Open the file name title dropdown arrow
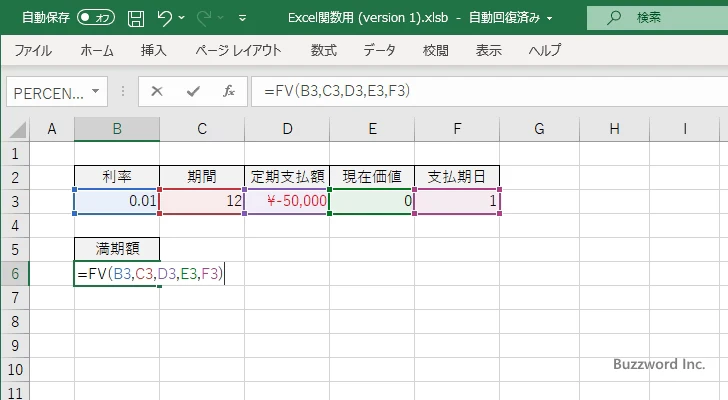This screenshot has width=728, height=400. [x=550, y=19]
